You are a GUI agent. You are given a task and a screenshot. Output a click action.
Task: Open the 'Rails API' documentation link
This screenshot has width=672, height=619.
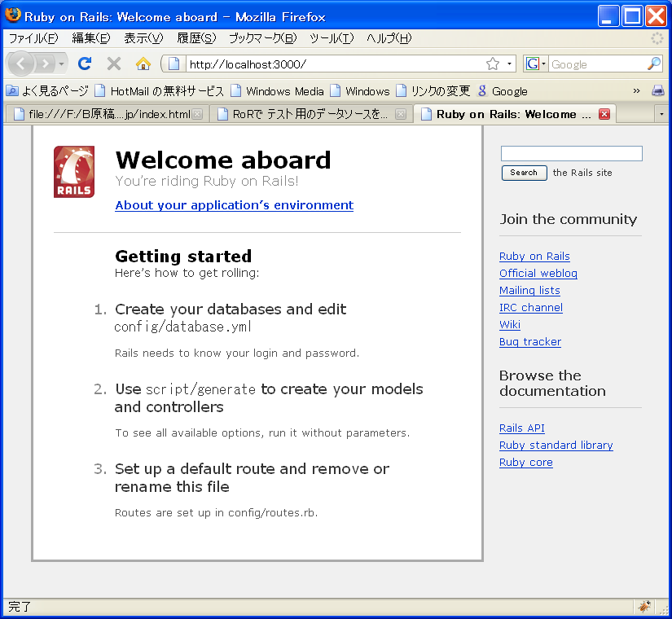(522, 428)
